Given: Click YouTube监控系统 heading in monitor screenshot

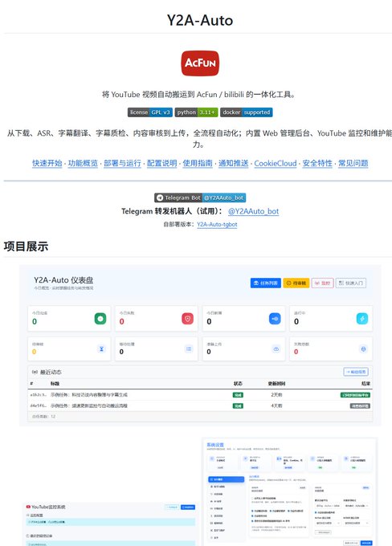Looking at the screenshot, I should 48,507.
